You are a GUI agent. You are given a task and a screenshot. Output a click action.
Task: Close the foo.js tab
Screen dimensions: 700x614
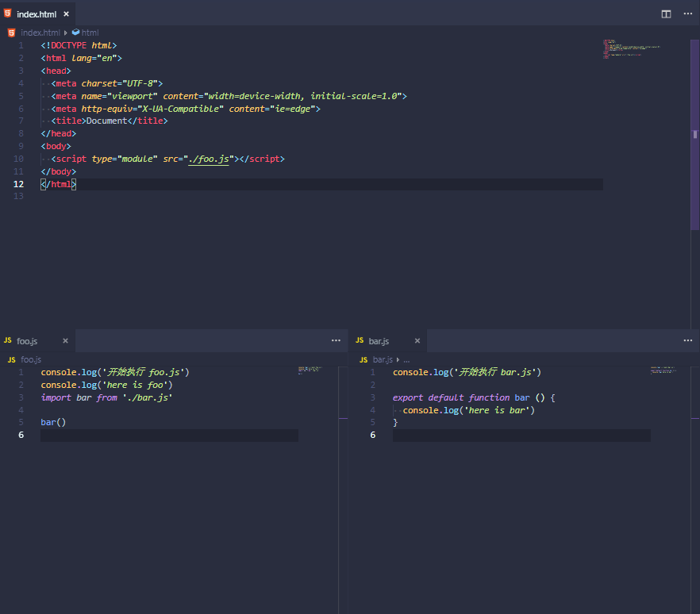click(65, 341)
